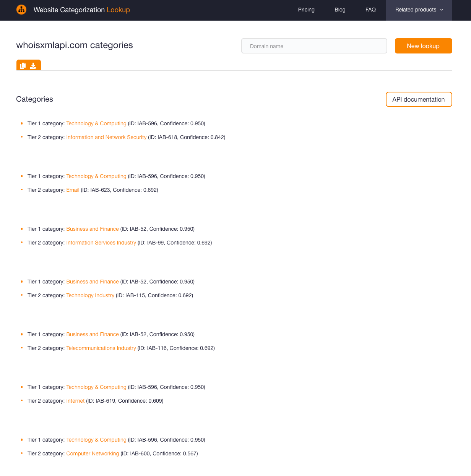471x476 pixels.
Task: Open Information and Network Security category
Action: click(x=106, y=137)
